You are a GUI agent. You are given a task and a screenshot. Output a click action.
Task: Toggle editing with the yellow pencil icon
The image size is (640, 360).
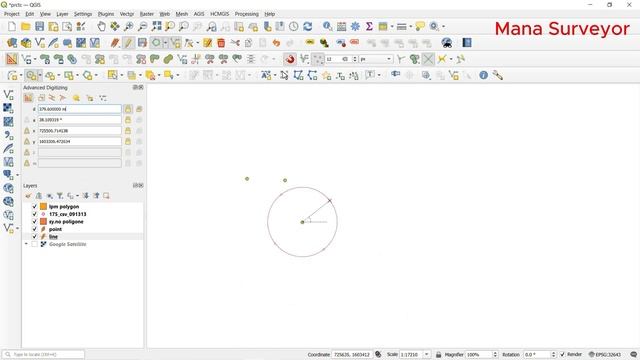[128, 43]
